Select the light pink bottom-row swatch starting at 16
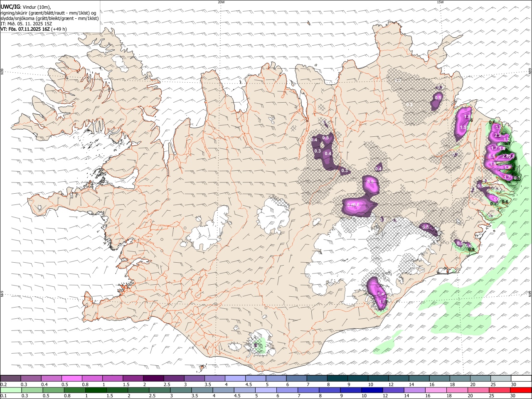This screenshot has width=532, height=399. pyautogui.click(x=436, y=390)
